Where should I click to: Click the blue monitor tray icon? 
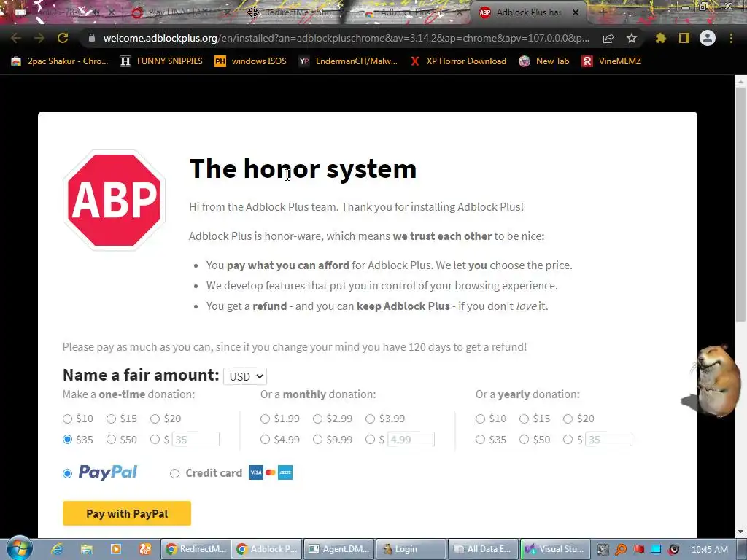[656, 549]
